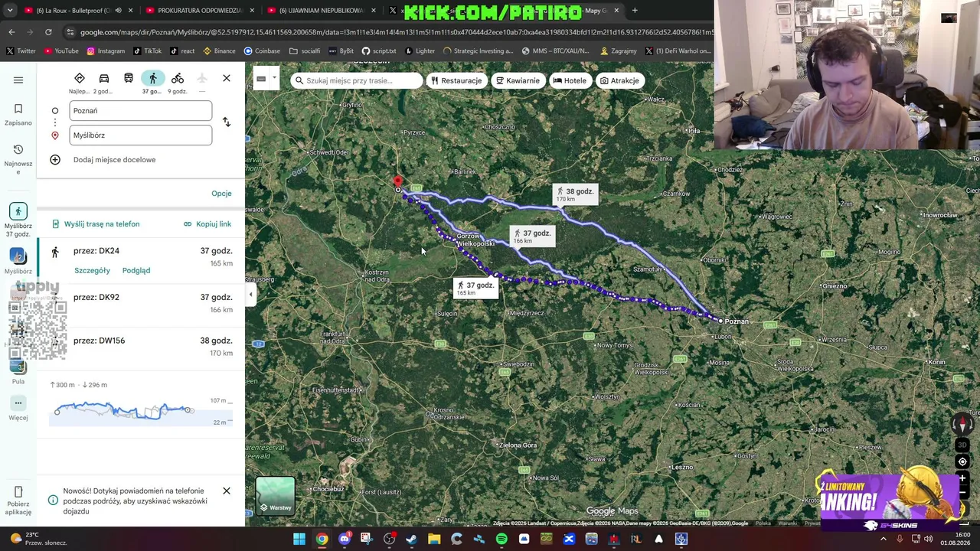
Task: Filter by Kawiarnie along the route
Action: (518, 80)
